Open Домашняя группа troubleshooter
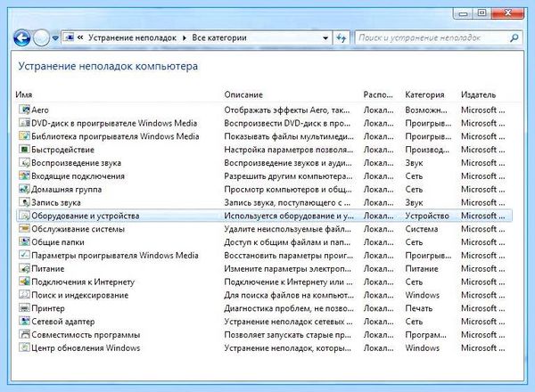The image size is (535, 392). pyautogui.click(x=67, y=189)
